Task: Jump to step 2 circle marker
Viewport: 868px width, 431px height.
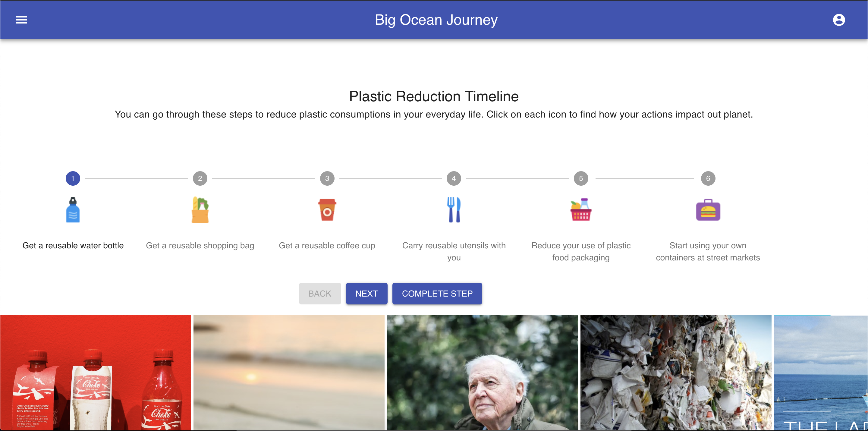Action: [200, 178]
